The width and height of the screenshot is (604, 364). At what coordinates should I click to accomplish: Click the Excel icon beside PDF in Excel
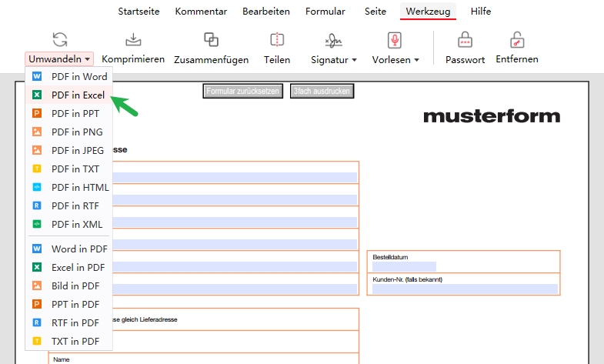pyautogui.click(x=37, y=95)
